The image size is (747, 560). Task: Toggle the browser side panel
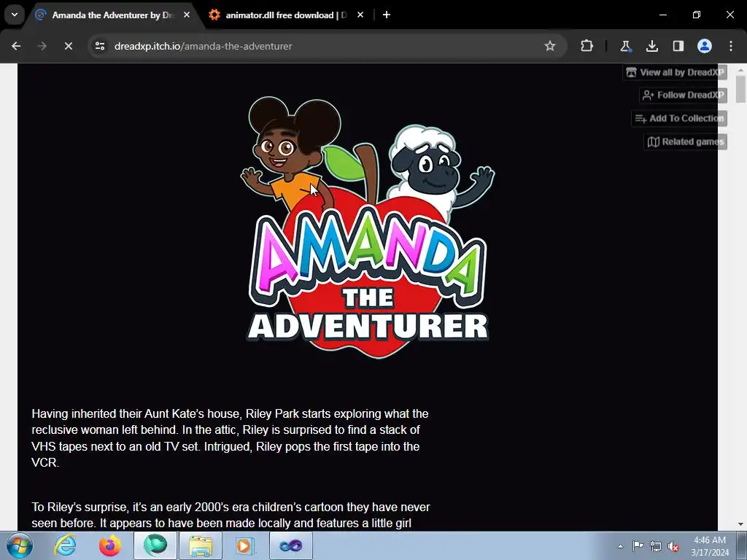(x=678, y=46)
